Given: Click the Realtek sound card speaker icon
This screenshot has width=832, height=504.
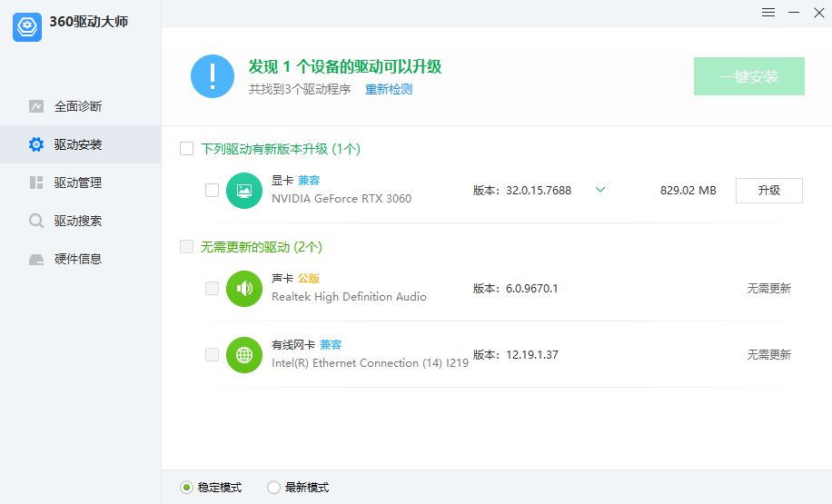Looking at the screenshot, I should click(244, 289).
